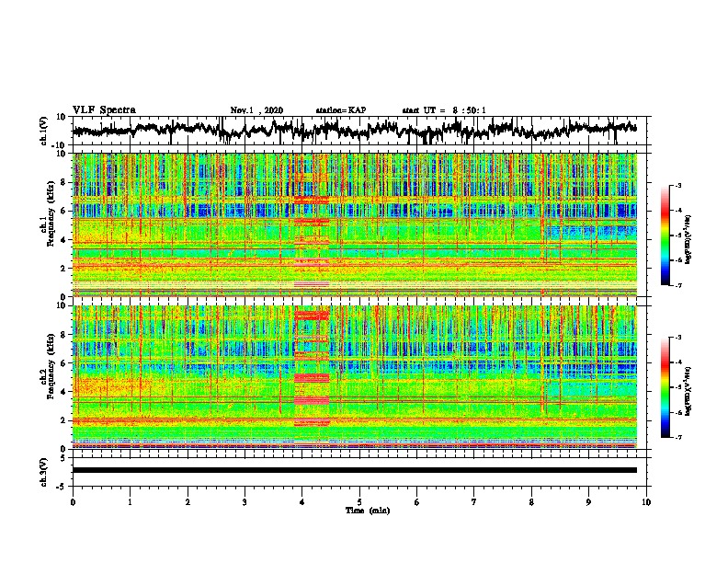Select the "Time (min)" axis title

(368, 511)
